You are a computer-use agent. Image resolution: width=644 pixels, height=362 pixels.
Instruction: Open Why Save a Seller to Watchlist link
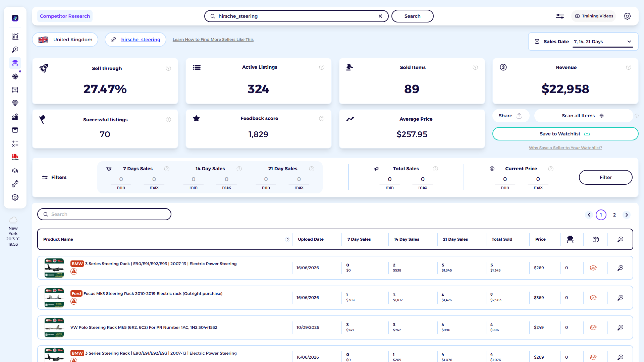pos(565,148)
